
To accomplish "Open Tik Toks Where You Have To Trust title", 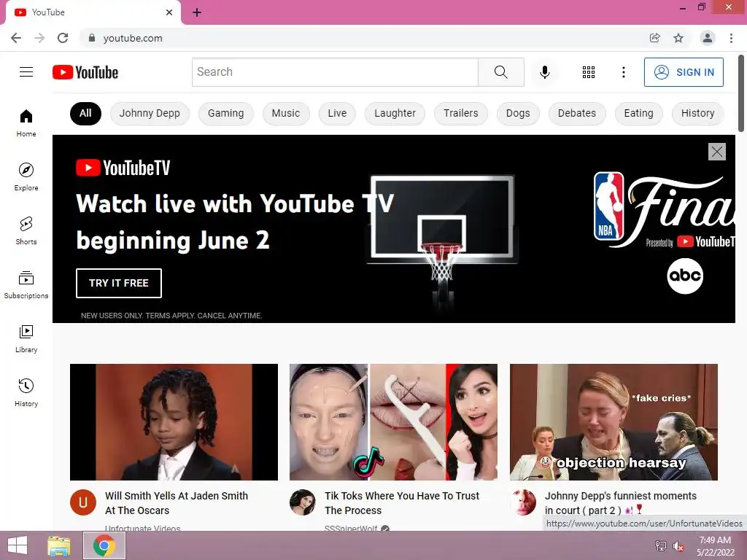I will click(x=402, y=503).
